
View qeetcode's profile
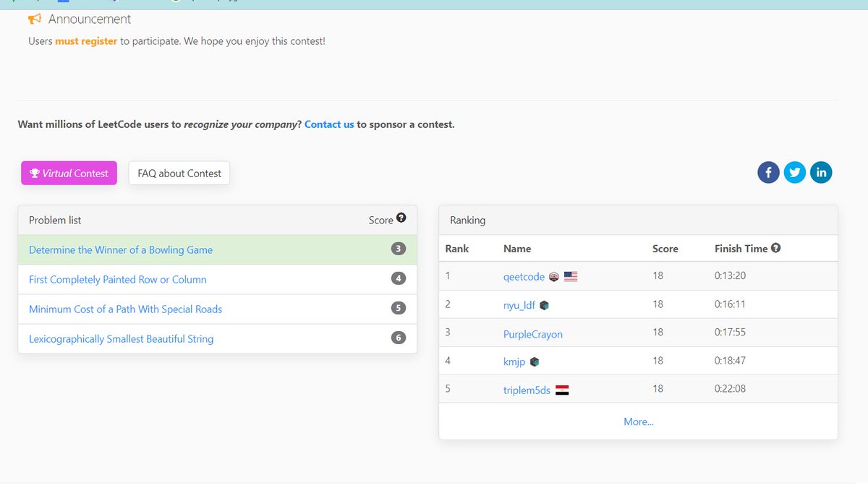524,276
